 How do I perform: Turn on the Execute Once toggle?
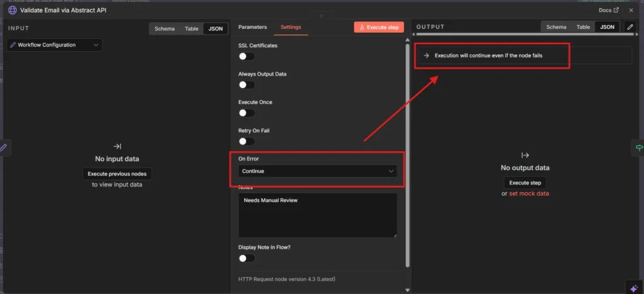(247, 113)
